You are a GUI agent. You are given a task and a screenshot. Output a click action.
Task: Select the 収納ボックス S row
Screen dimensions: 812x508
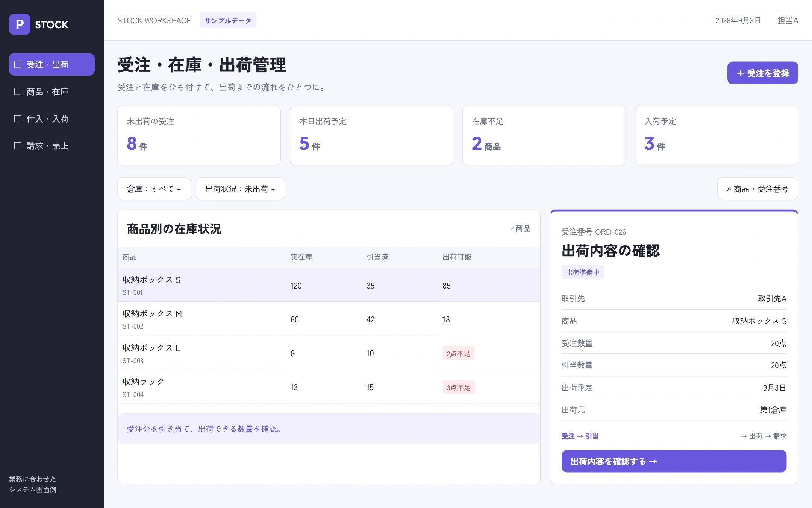coord(329,285)
